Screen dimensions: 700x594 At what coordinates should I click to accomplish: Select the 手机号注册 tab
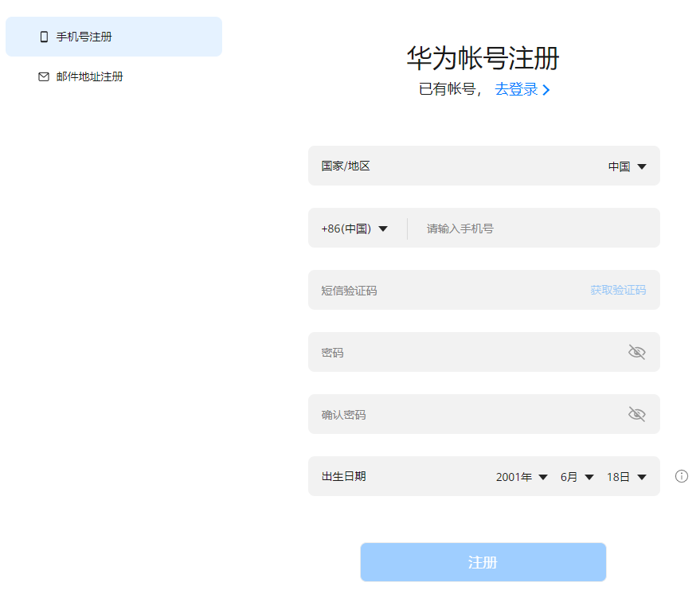click(113, 37)
